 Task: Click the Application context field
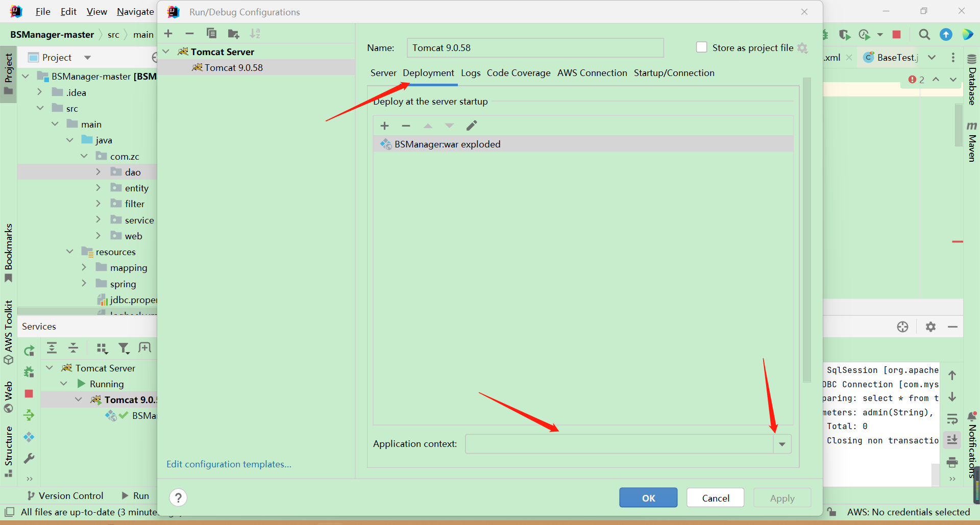pyautogui.click(x=619, y=444)
